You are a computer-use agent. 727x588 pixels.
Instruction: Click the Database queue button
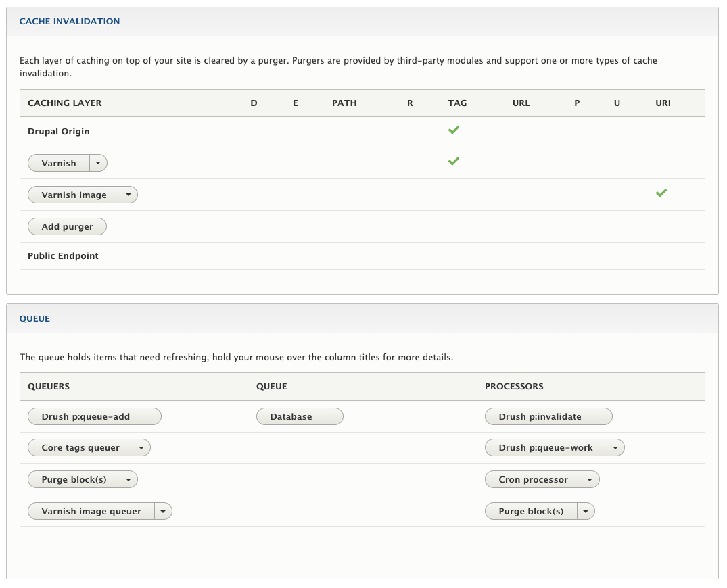tap(300, 416)
